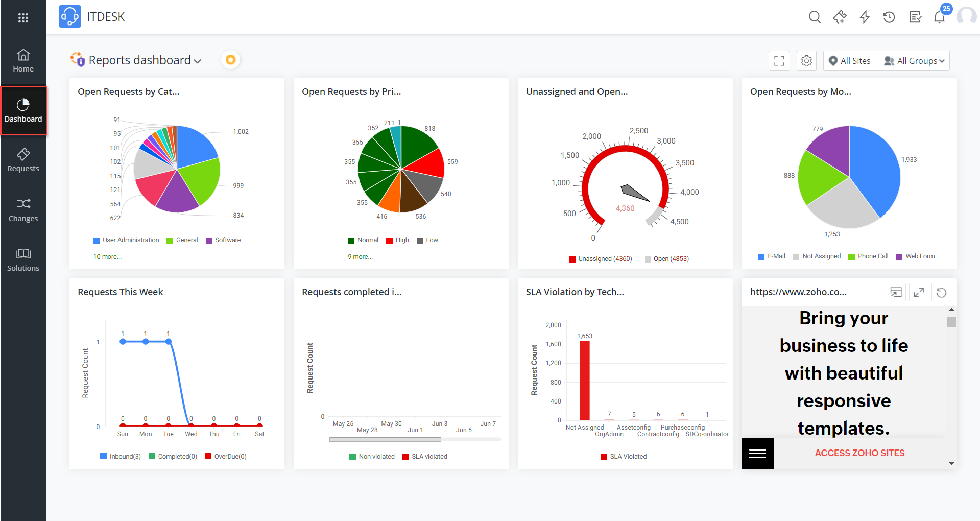Reload the Zoho Sites widget
Screen dimensions: 980x521
[941, 292]
